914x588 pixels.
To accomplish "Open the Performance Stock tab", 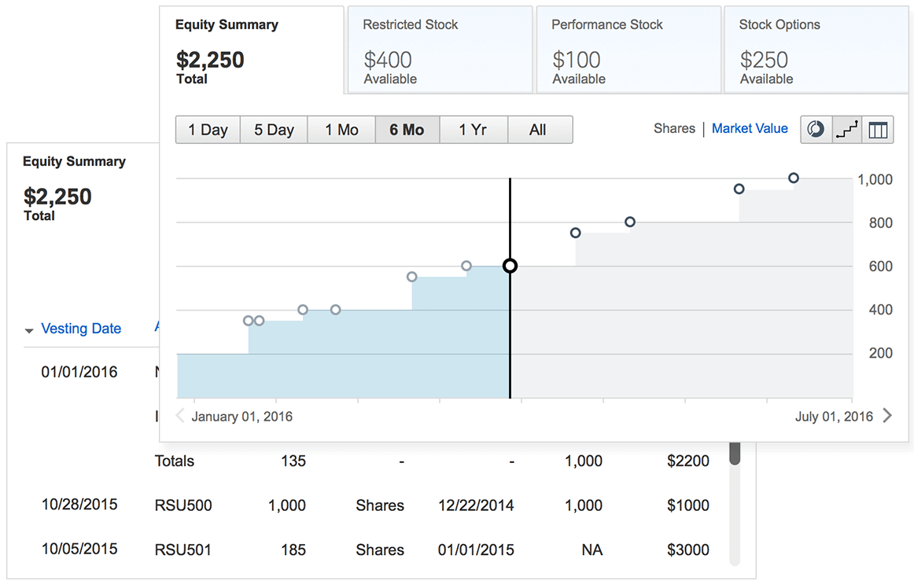I will point(629,50).
